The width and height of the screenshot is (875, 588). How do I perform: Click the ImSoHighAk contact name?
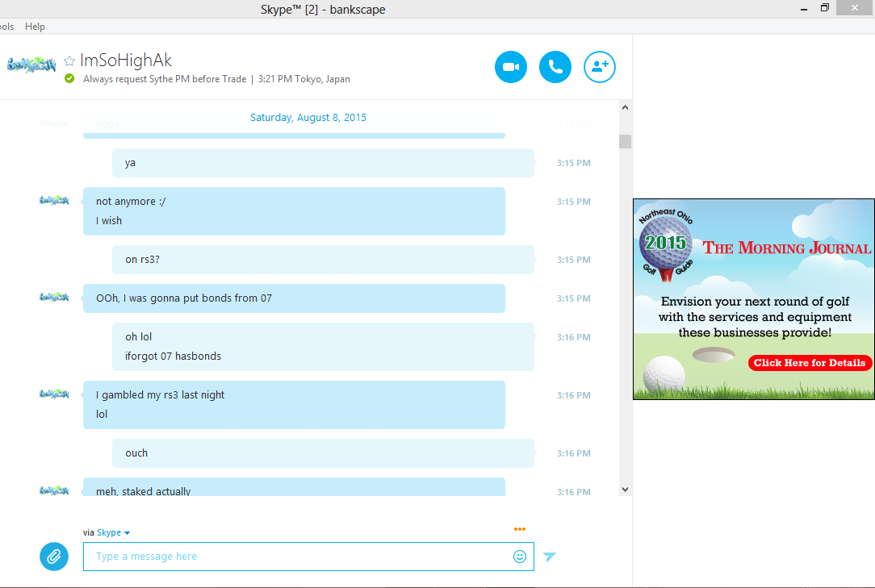[x=126, y=60]
